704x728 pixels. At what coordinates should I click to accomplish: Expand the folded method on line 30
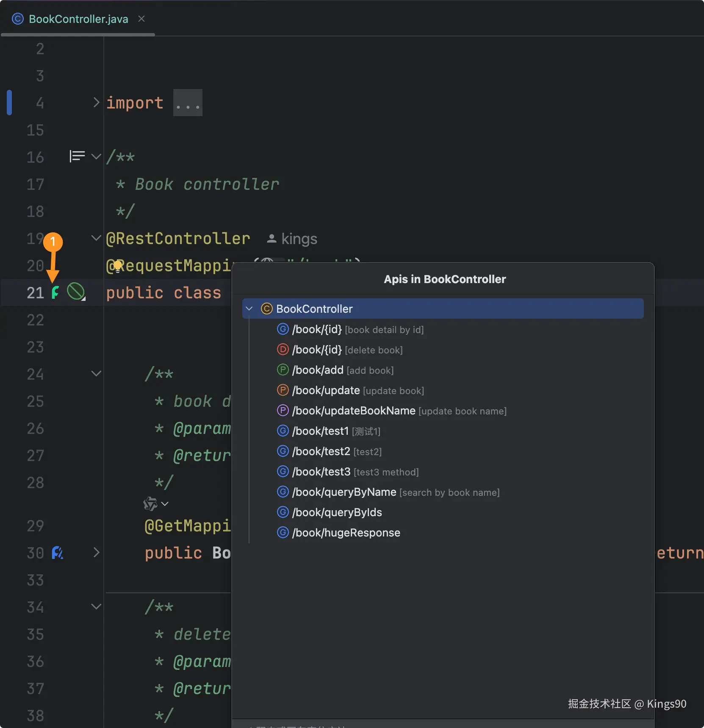click(97, 553)
